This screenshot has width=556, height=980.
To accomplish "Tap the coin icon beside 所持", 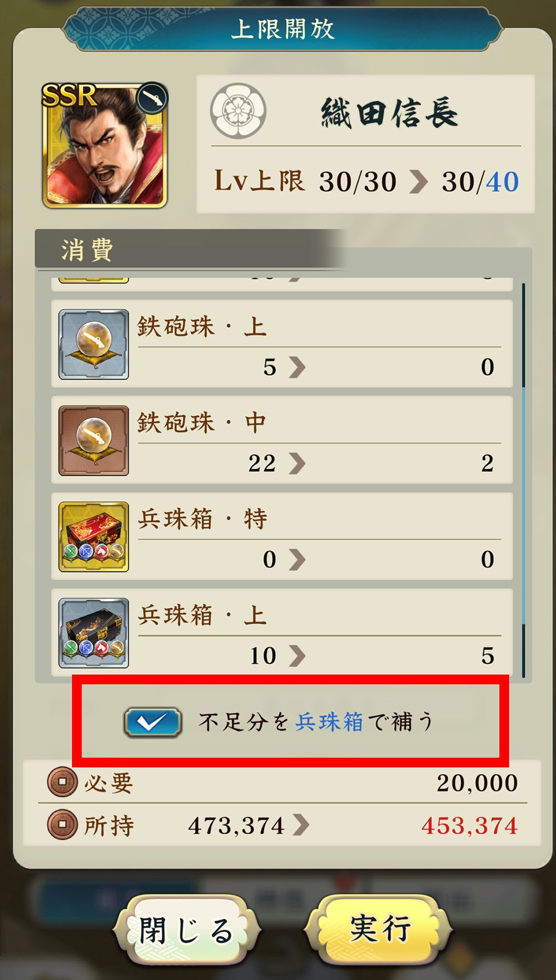I will point(62,824).
